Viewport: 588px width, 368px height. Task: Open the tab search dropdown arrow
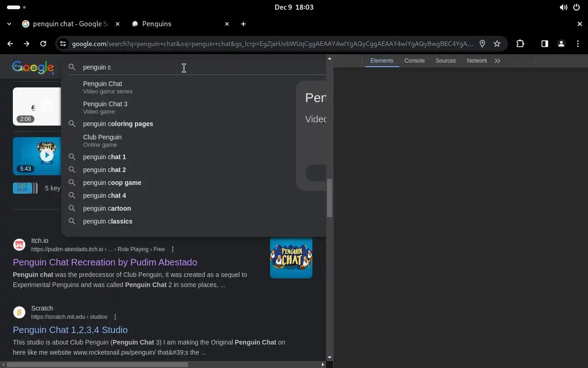point(9,24)
